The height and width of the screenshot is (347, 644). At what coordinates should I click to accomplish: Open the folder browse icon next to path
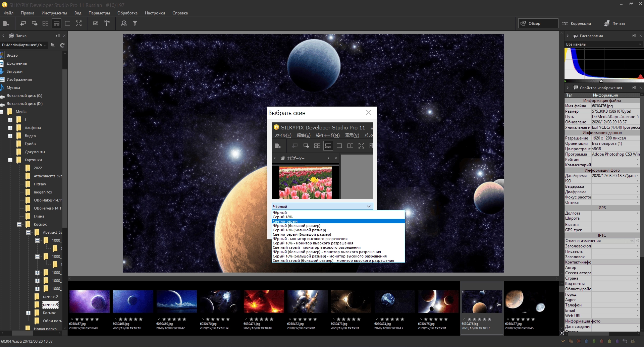point(52,45)
